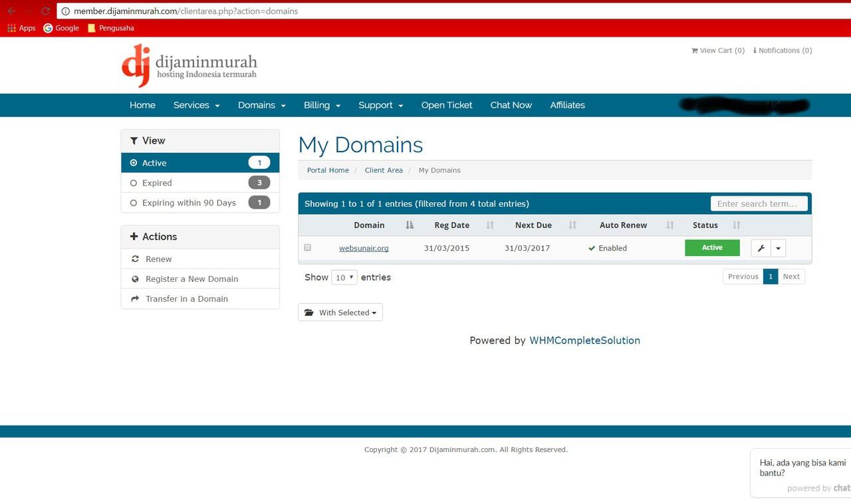Go back with the browser back arrow
The image size is (851, 504).
pos(11,11)
